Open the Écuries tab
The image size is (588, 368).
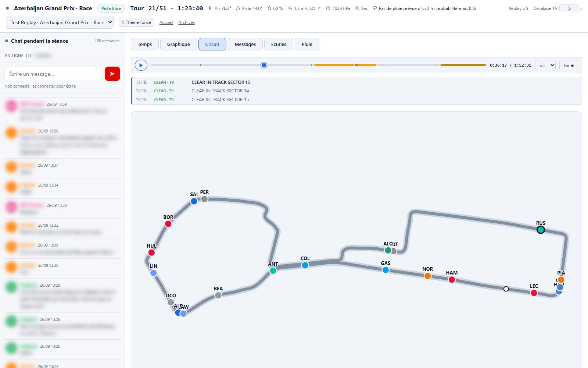[x=279, y=44]
